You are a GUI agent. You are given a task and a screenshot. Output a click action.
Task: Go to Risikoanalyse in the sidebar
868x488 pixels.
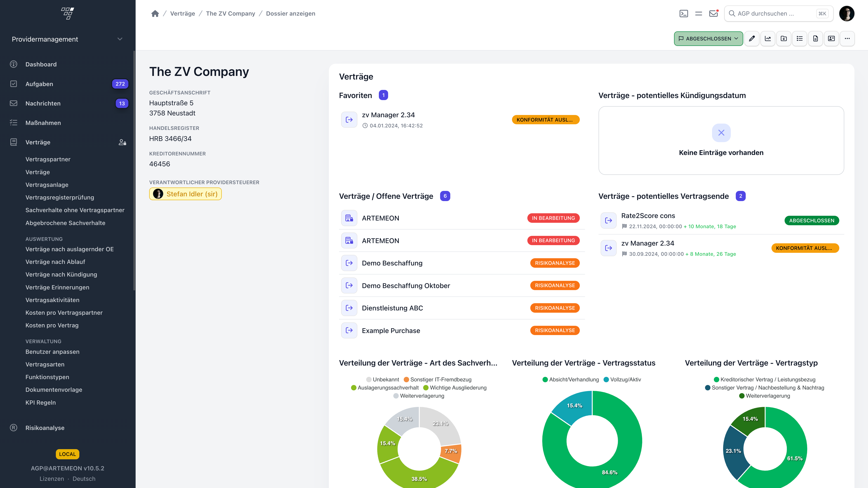45,428
